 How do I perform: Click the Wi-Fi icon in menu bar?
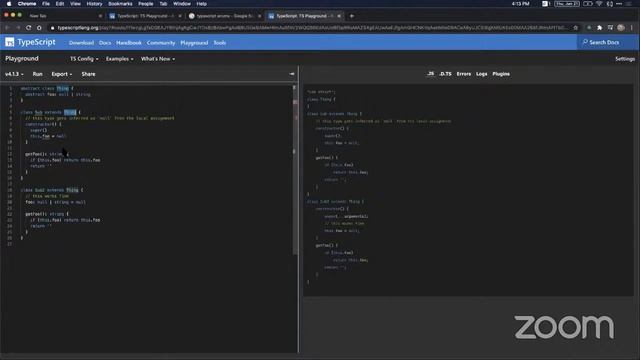pos(599,4)
